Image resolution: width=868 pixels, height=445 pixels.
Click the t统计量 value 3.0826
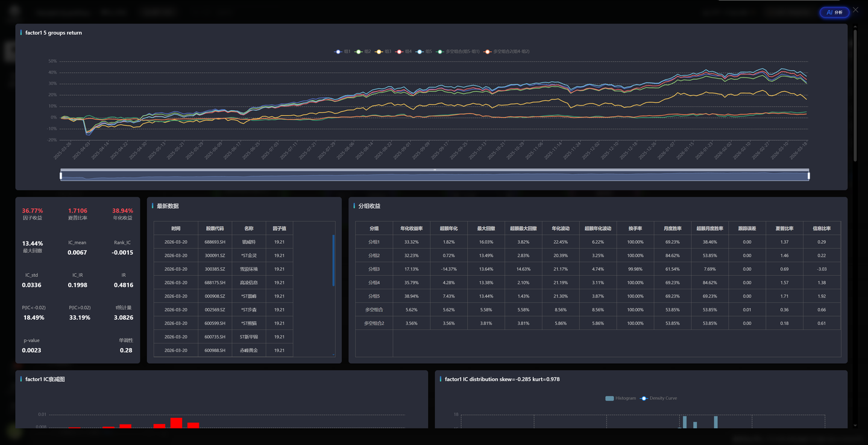(124, 317)
